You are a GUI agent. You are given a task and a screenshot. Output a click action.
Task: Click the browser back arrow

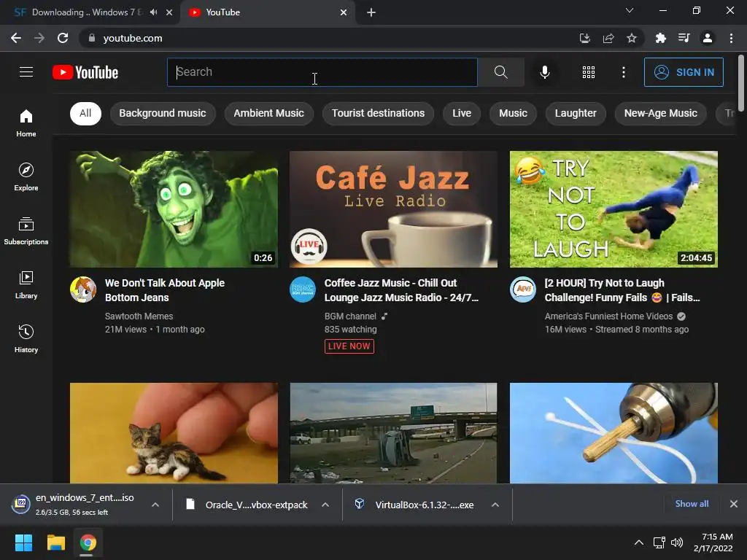(16, 38)
